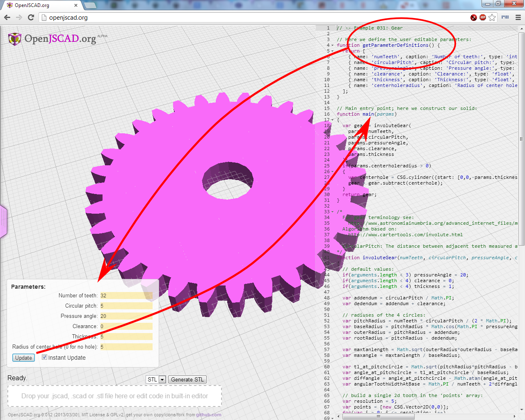Click the address bar showing openjscad.org
525x420 pixels.
click(x=254, y=17)
